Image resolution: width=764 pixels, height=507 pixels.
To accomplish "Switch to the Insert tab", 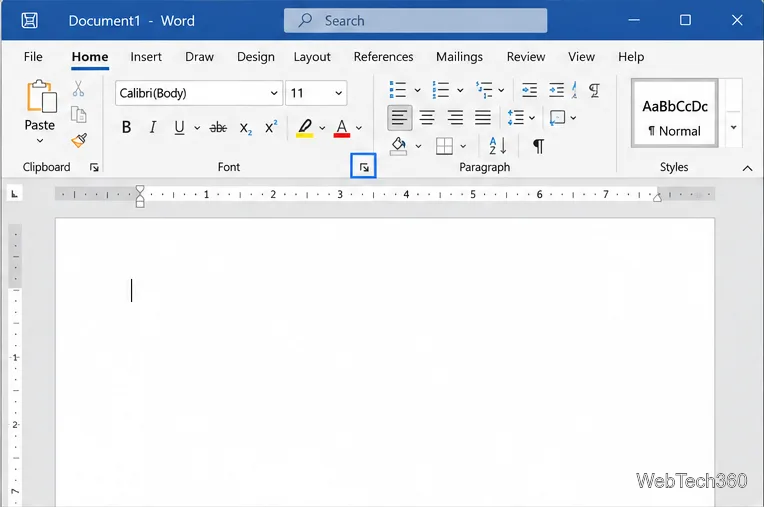I will coord(146,57).
